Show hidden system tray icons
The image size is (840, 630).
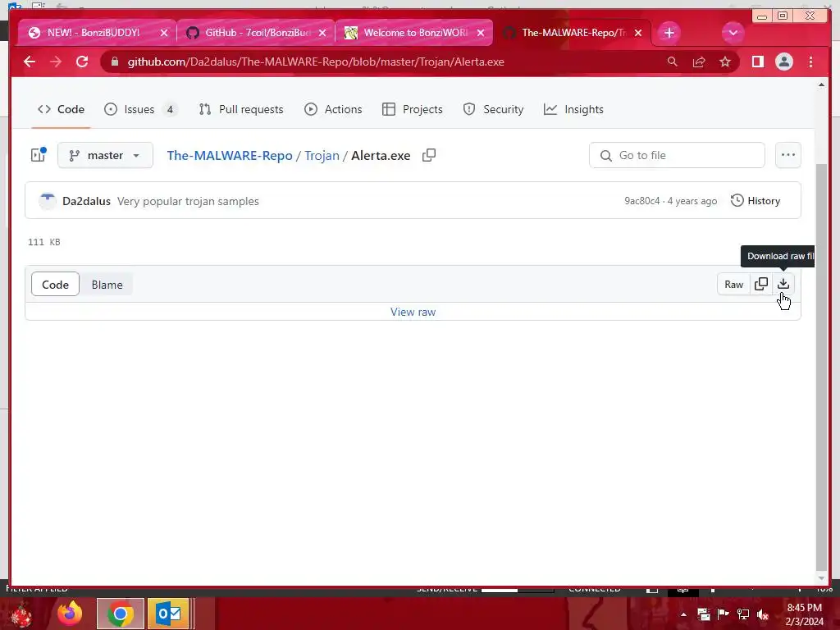click(683, 614)
